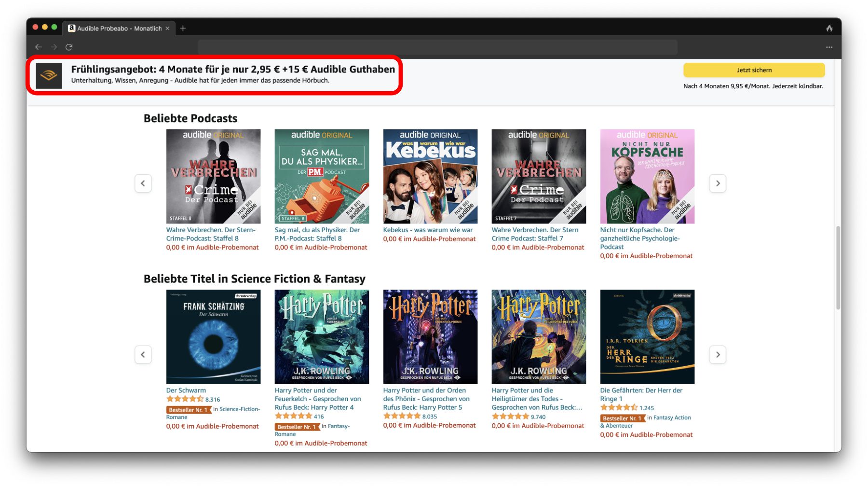This screenshot has width=868, height=487.
Task: Show previous Science Fiction titles chevron
Action: [143, 355]
